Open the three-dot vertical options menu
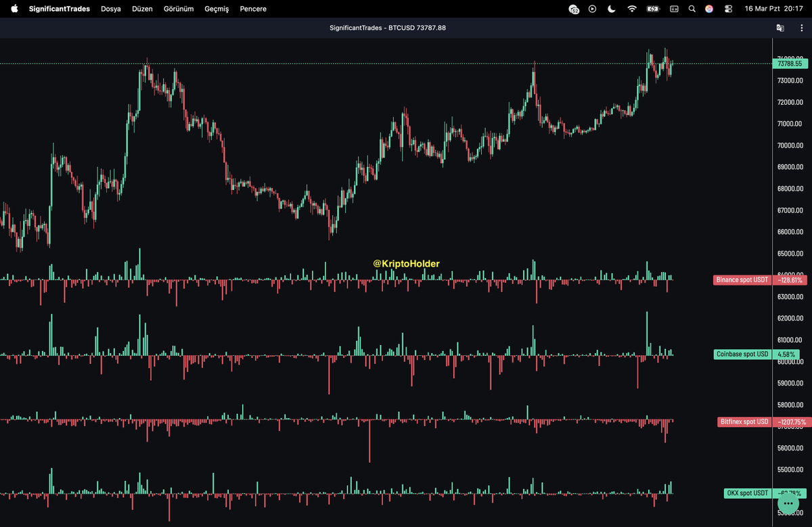Viewport: 812px width, 527px height. pos(800,28)
